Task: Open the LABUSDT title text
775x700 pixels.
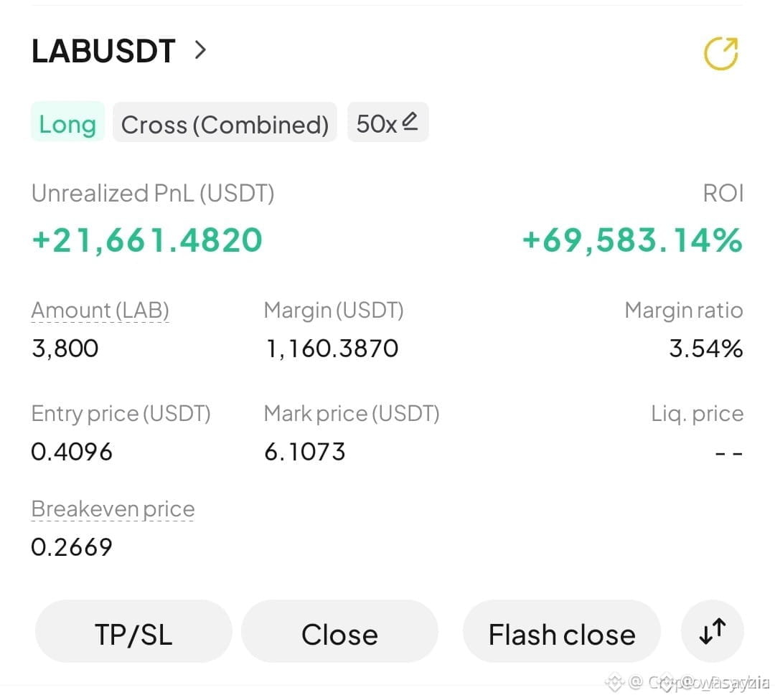Action: pos(103,51)
